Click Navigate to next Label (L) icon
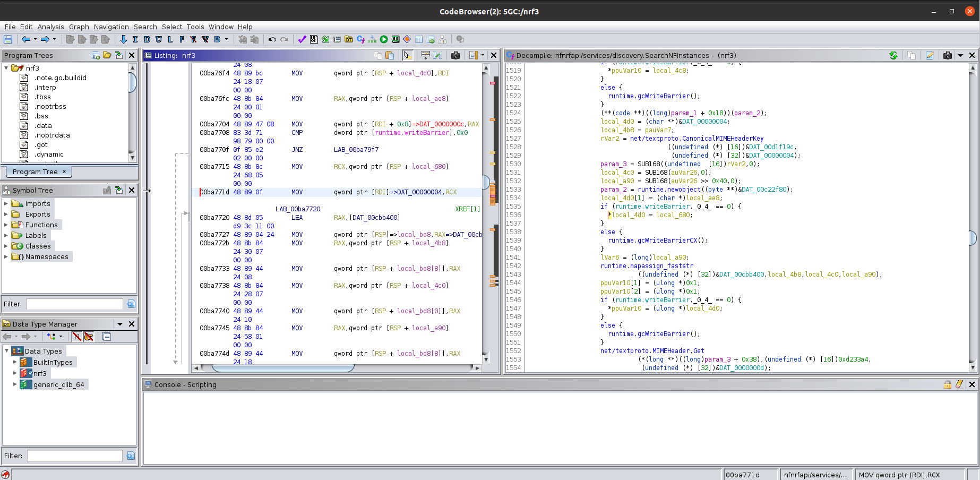The image size is (980, 480). click(x=170, y=39)
